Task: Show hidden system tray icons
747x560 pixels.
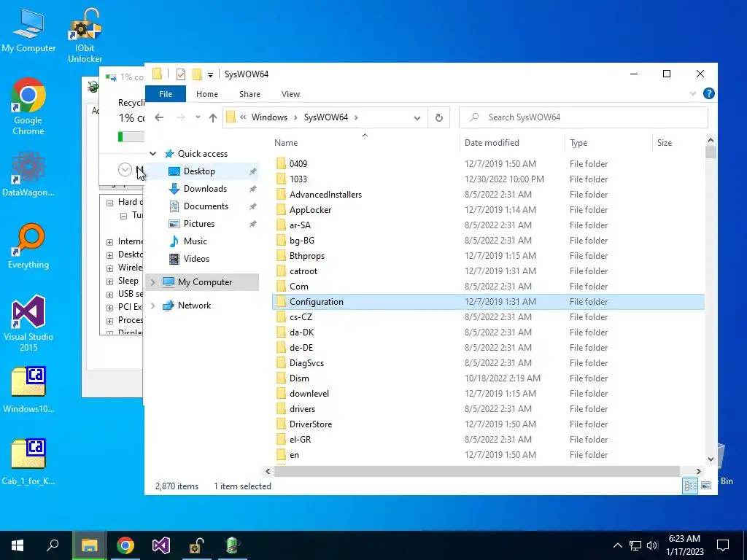Action: click(617, 545)
